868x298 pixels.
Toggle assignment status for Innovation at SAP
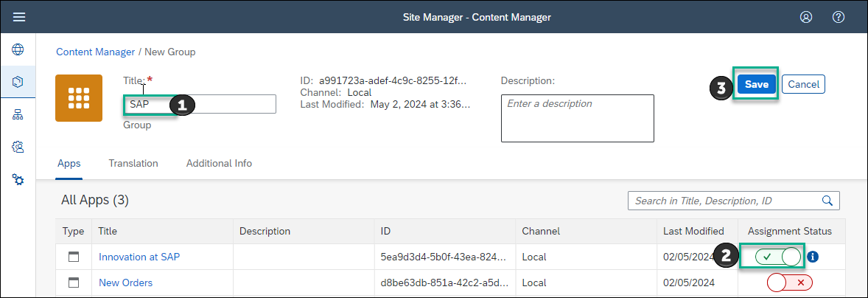(x=778, y=257)
